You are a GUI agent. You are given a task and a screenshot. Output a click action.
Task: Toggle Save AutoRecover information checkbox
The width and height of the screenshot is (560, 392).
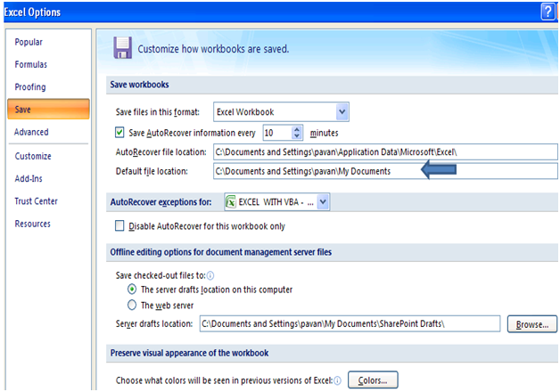click(x=119, y=133)
